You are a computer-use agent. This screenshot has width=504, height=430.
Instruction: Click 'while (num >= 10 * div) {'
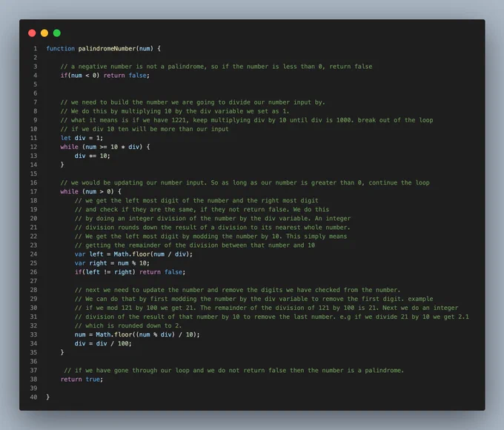tap(105, 147)
